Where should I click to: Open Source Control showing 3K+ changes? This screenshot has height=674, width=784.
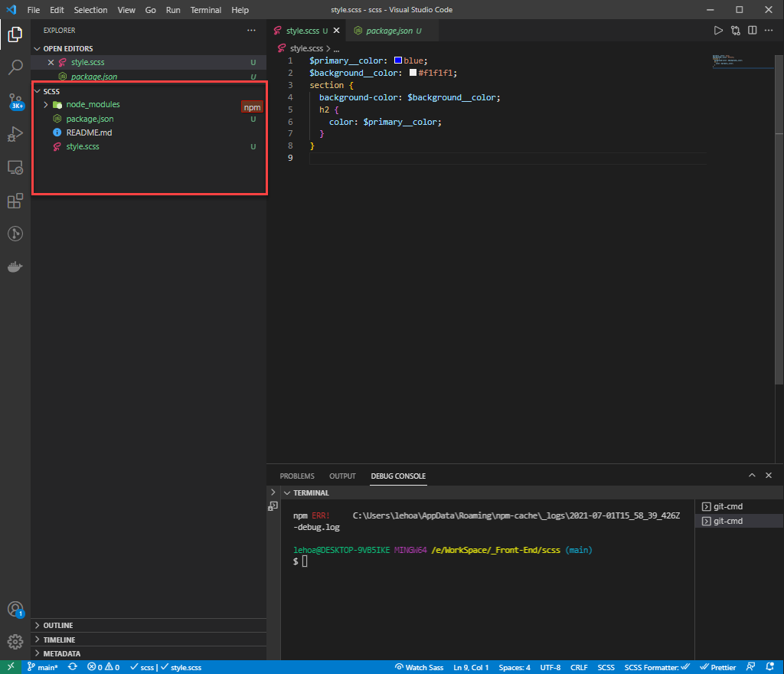[x=15, y=100]
